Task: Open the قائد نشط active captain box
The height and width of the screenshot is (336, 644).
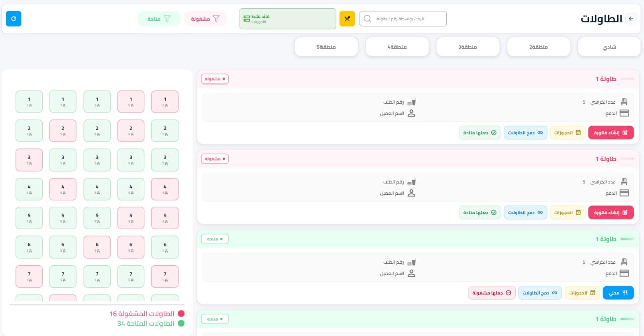Action: (x=288, y=19)
